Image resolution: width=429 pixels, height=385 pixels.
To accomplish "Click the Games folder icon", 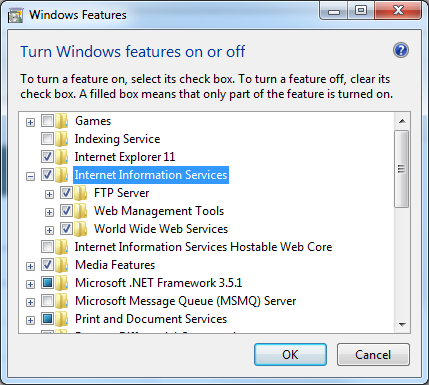I will (x=62, y=121).
